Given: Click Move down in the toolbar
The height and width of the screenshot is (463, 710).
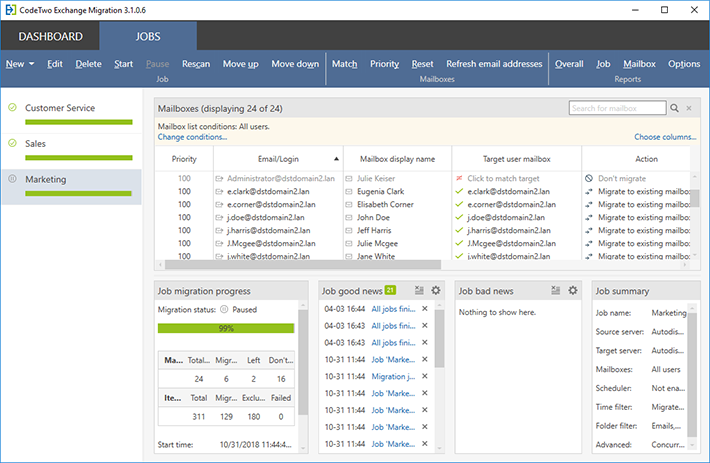Looking at the screenshot, I should [x=295, y=64].
